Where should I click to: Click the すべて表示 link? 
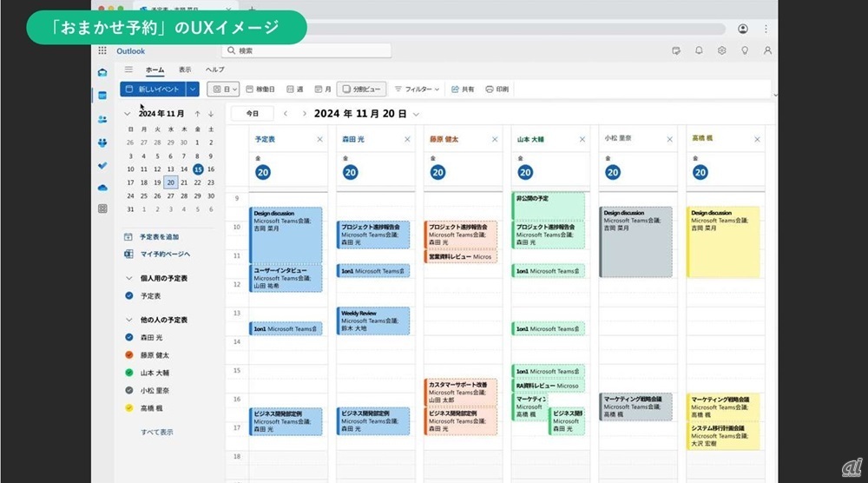pyautogui.click(x=156, y=432)
